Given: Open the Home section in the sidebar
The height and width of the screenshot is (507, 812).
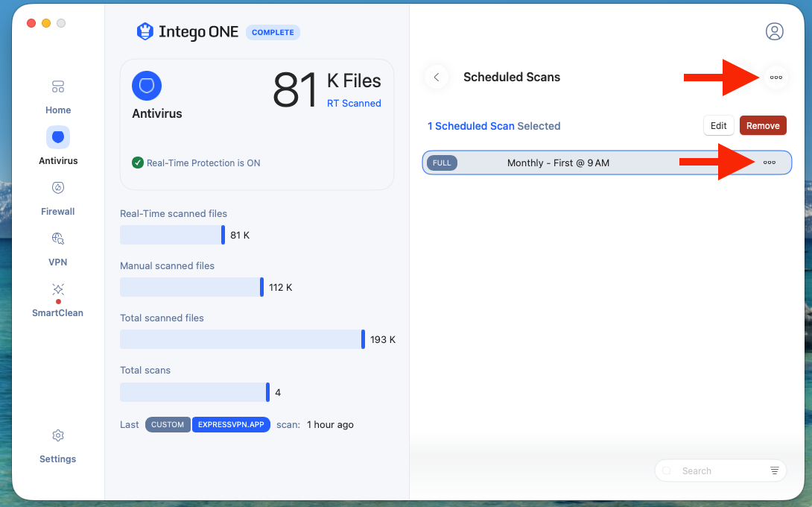Looking at the screenshot, I should [58, 98].
